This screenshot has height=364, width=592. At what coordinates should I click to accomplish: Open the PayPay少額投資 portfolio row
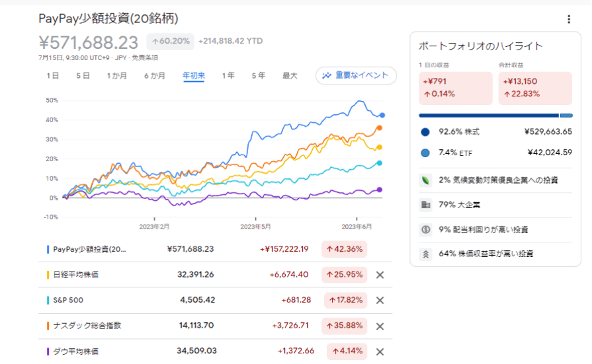tap(89, 249)
